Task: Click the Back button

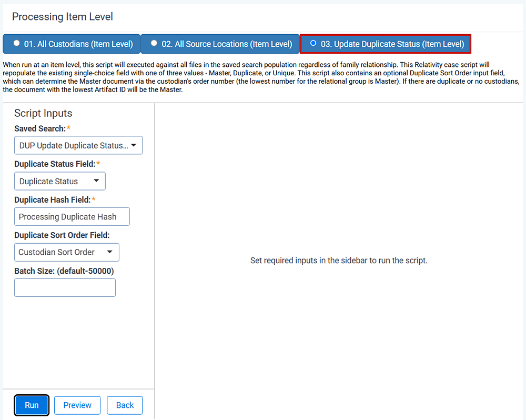Action: click(125, 405)
